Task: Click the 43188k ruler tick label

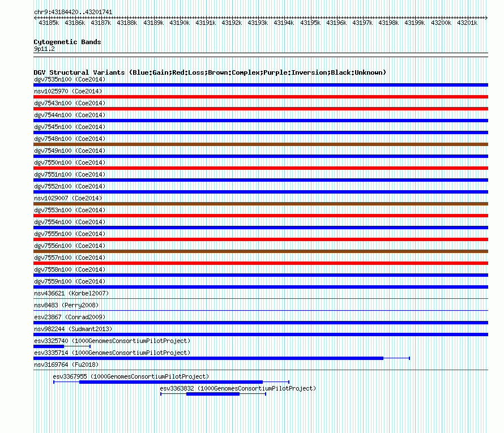Action: (127, 23)
